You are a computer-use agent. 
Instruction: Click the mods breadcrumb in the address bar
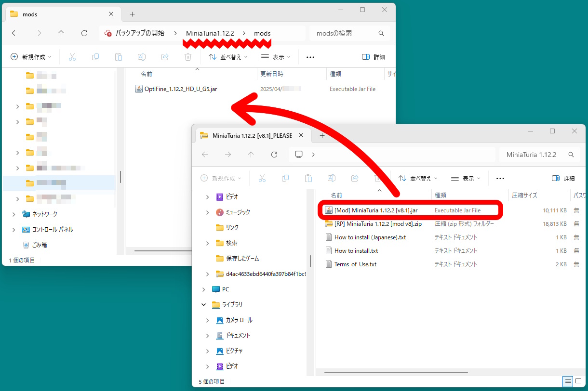262,33
